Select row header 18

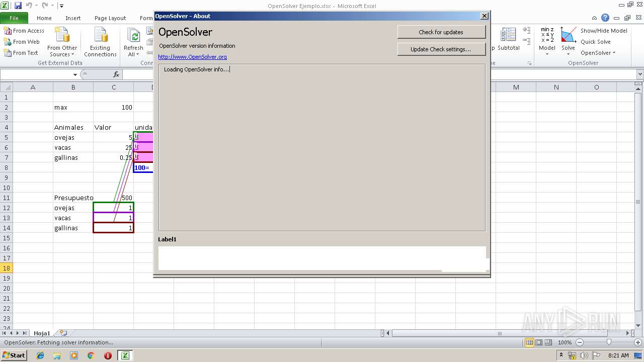click(7, 268)
